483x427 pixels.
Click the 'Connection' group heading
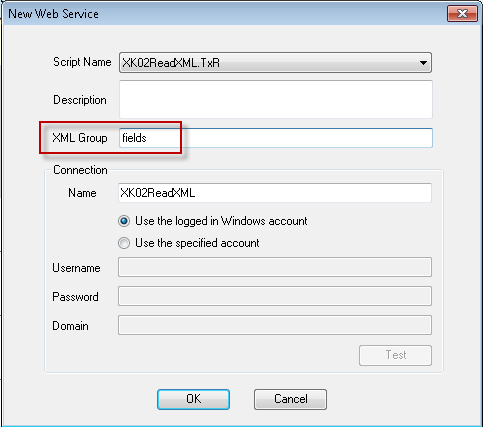(80, 170)
